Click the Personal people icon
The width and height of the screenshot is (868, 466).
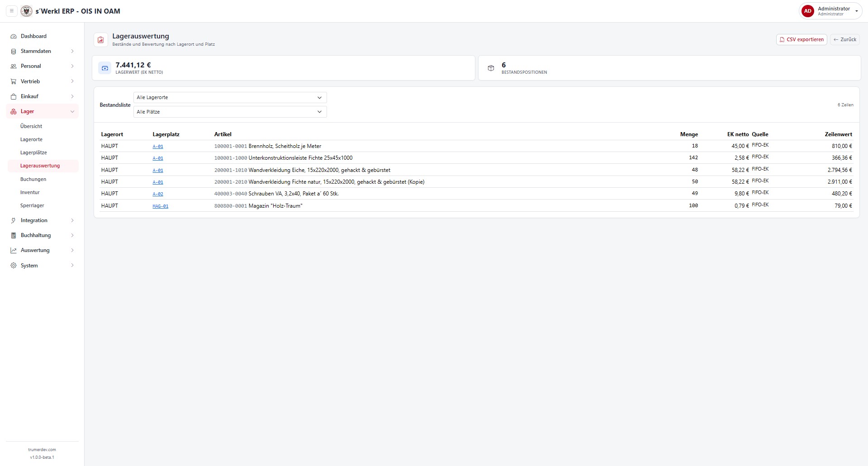click(x=14, y=66)
